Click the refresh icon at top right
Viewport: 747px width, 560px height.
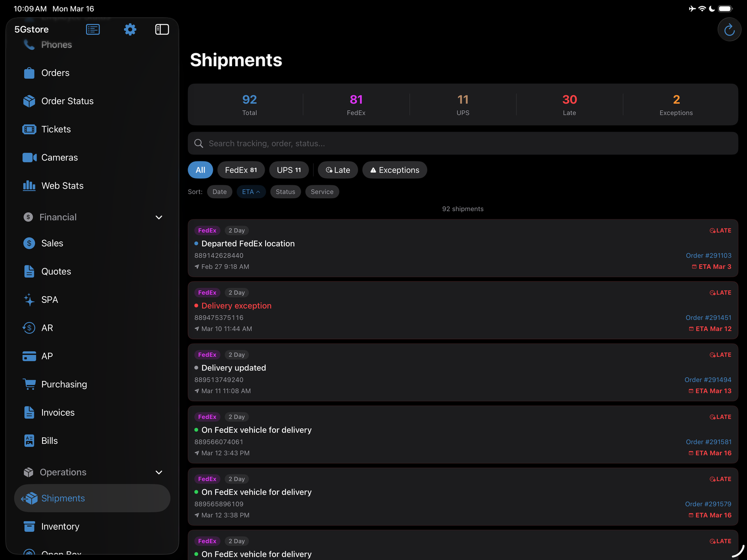click(x=729, y=29)
